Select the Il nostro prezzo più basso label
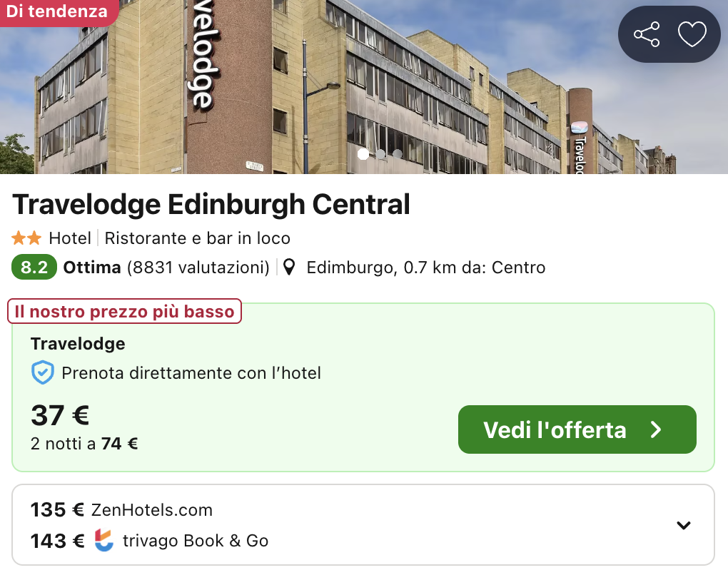 tap(123, 311)
